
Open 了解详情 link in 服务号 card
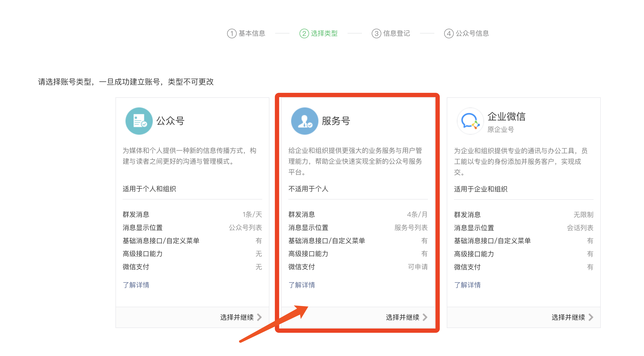coord(302,285)
